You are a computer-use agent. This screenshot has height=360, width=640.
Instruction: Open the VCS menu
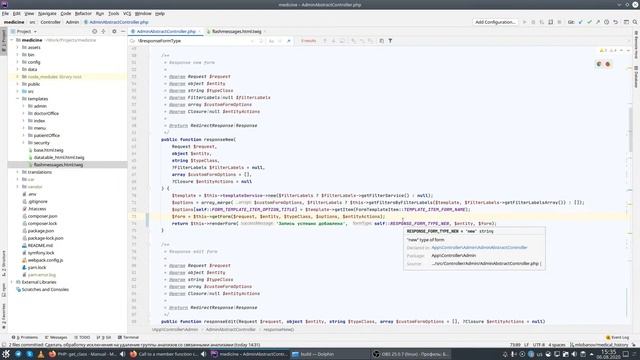tap(127, 13)
